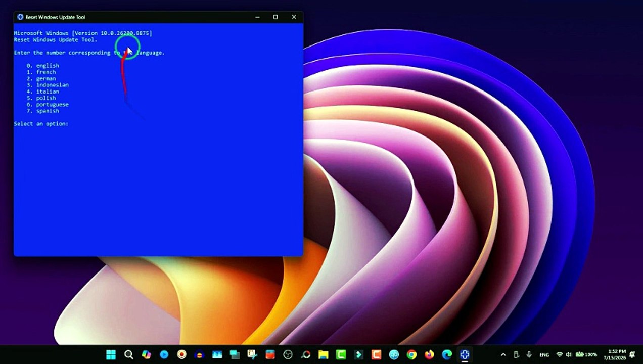
Task: Open File Explorer from the taskbar
Action: [324, 355]
